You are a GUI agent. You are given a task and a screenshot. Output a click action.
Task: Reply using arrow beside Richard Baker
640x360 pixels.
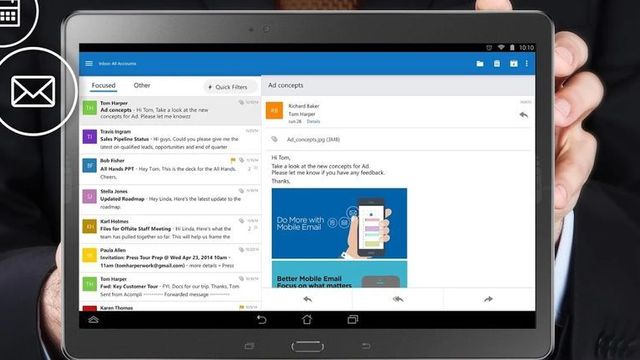(x=524, y=115)
